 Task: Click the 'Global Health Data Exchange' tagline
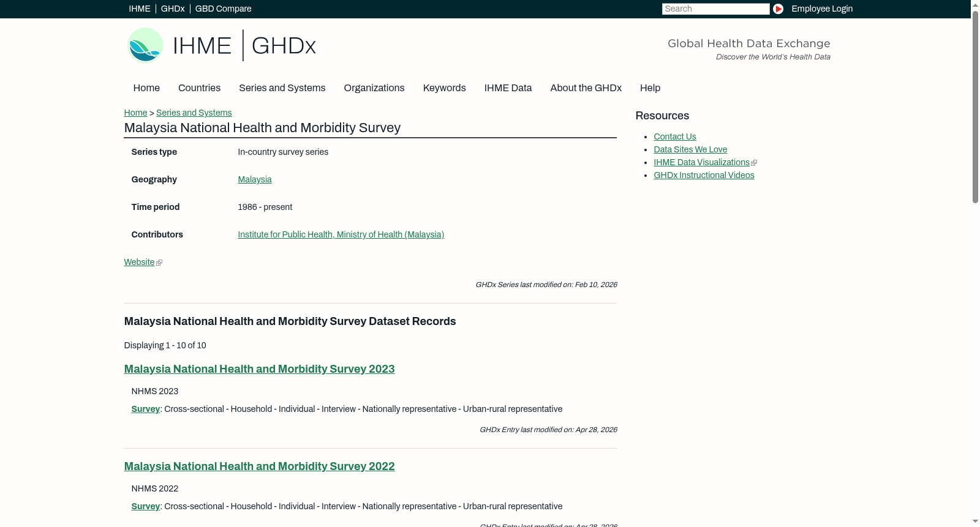(748, 43)
